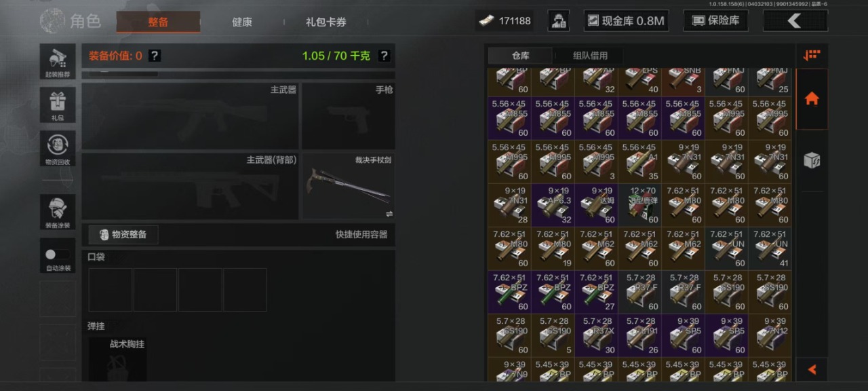
Task: Swap the 裁决手杖剑 melee weapon slot
Action: (389, 213)
